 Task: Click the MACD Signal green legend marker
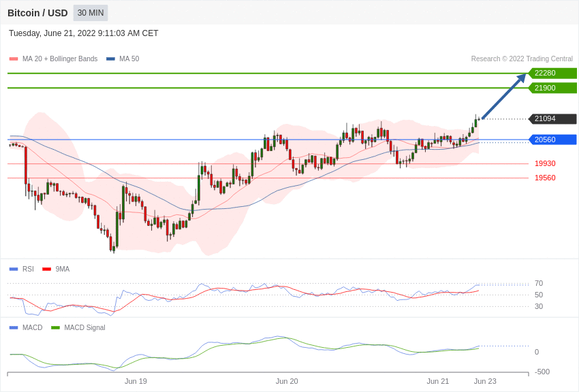55,327
